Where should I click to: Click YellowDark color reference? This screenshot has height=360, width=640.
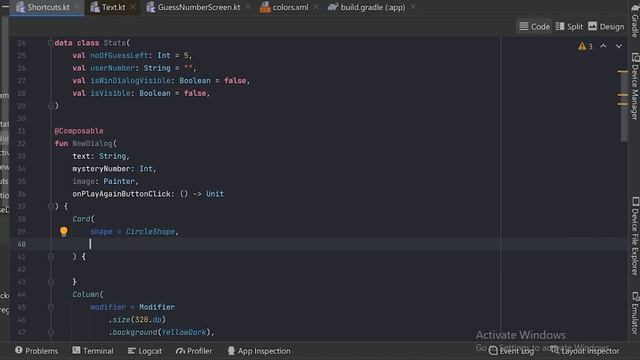(x=184, y=332)
